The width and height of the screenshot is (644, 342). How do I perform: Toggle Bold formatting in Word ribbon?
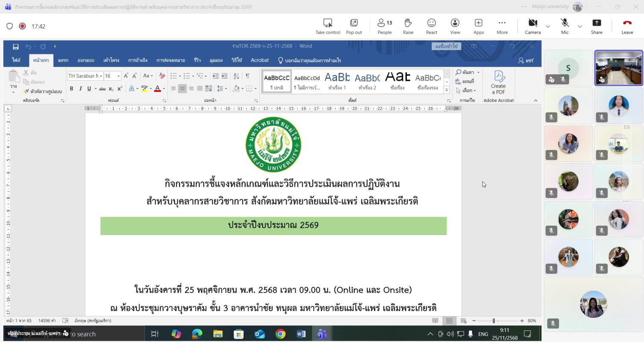tap(71, 88)
